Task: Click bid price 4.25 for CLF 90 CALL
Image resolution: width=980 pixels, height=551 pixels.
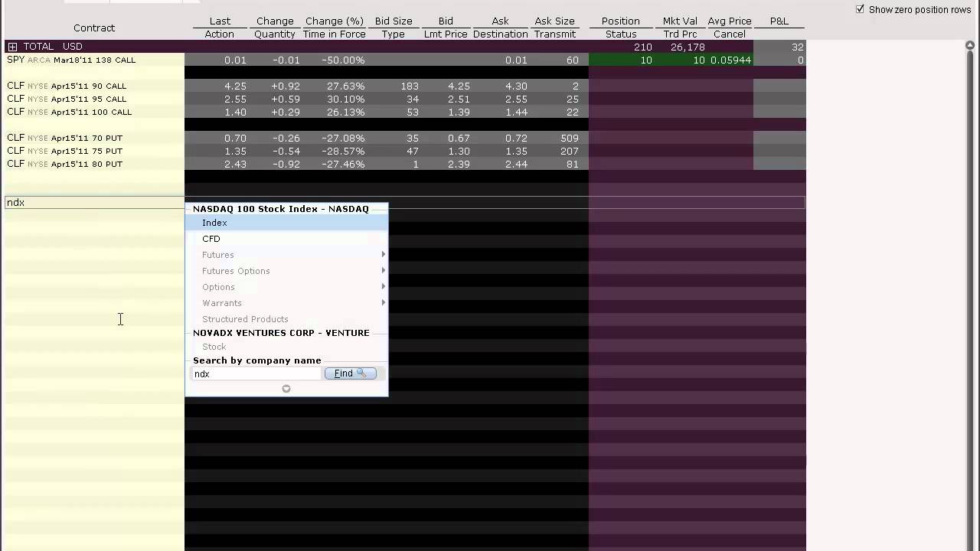Action: pyautogui.click(x=459, y=86)
